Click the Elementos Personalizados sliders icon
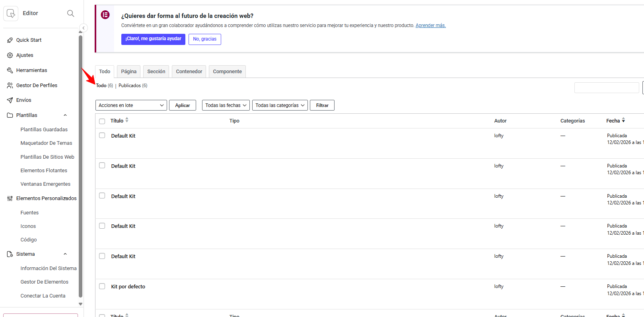The image size is (644, 317). tap(10, 198)
